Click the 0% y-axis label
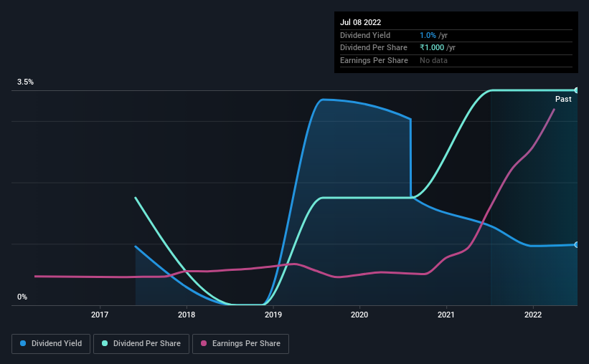The height and width of the screenshot is (364, 589). pos(22,297)
